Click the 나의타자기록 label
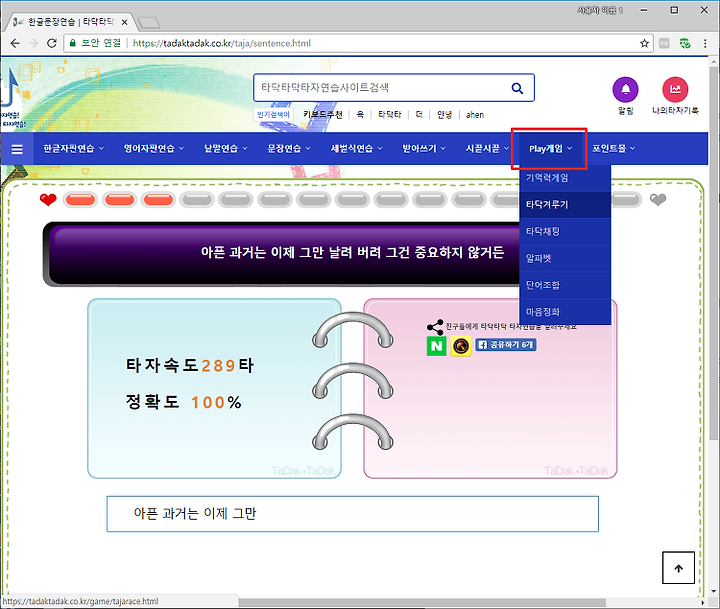This screenshot has width=720, height=609. (675, 111)
